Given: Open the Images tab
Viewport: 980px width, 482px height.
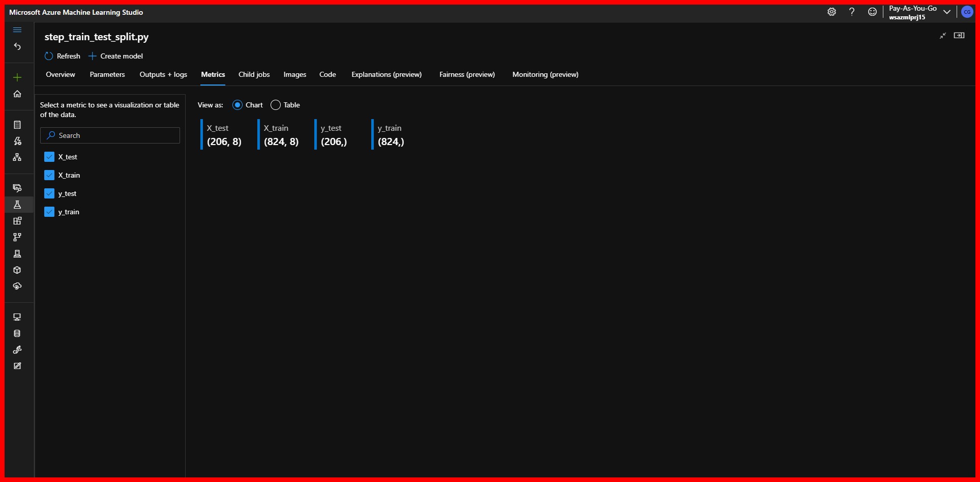Looking at the screenshot, I should pyautogui.click(x=295, y=74).
